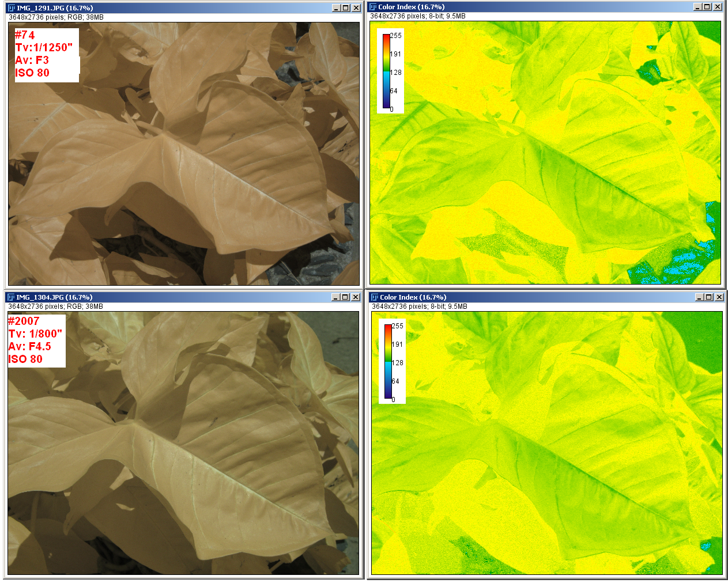Click the 'Av: F4.5' text in IMG_1304.JPG
728x583 pixels.
[x=29, y=347]
